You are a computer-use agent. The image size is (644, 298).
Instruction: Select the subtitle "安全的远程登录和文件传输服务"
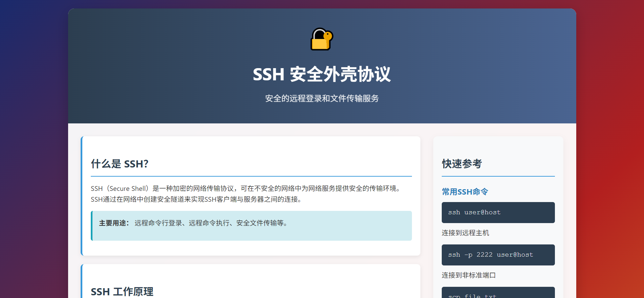pos(322,98)
